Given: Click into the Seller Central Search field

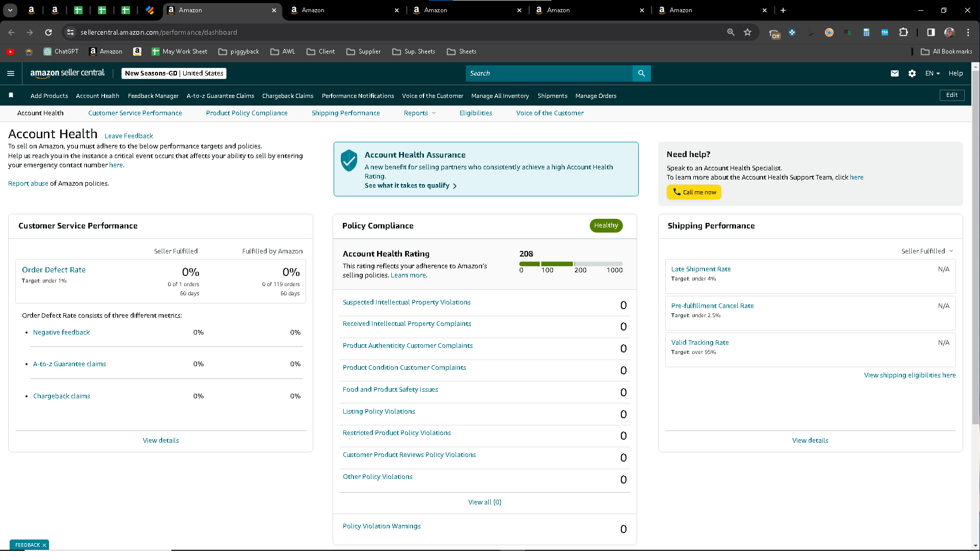Looking at the screenshot, I should (548, 73).
